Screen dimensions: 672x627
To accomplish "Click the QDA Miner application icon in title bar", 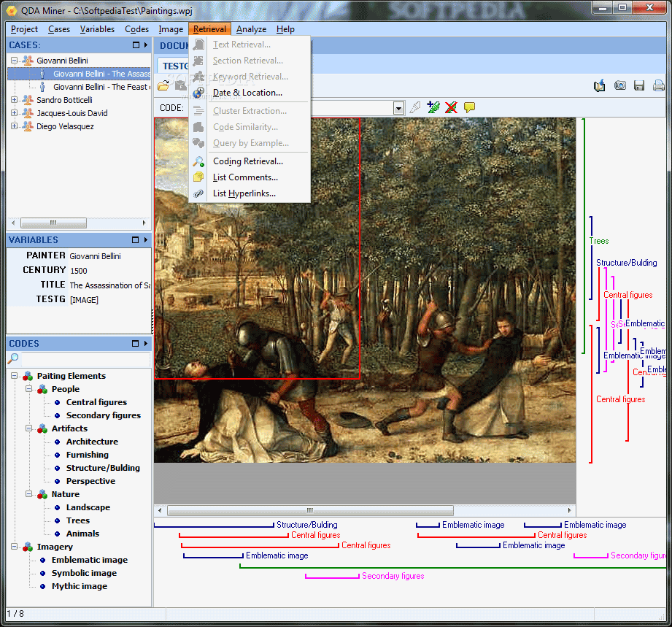I will pos(11,10).
